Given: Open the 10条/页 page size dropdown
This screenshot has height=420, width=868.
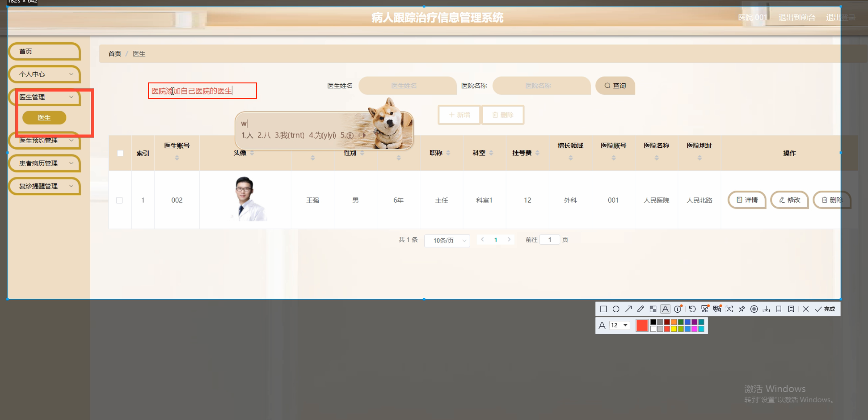Looking at the screenshot, I should pyautogui.click(x=447, y=240).
